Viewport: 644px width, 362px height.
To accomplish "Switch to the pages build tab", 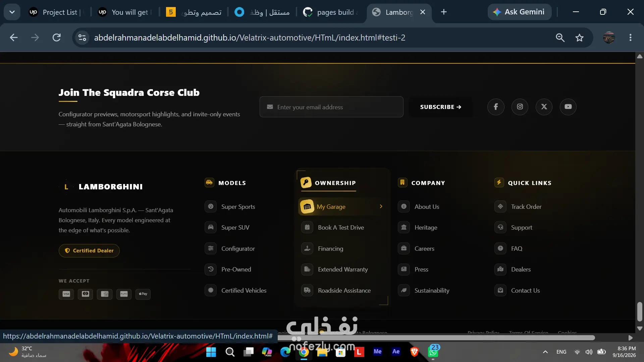I will click(330, 12).
